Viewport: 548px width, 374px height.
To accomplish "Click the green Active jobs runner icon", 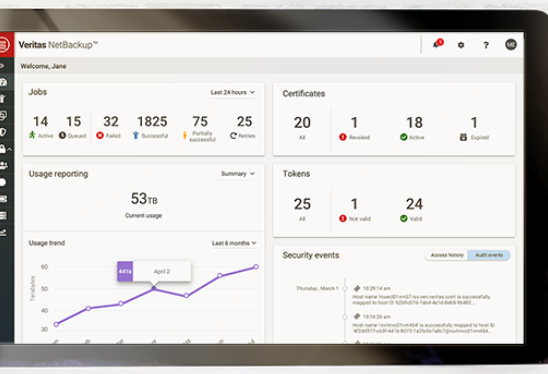I will click(x=32, y=135).
